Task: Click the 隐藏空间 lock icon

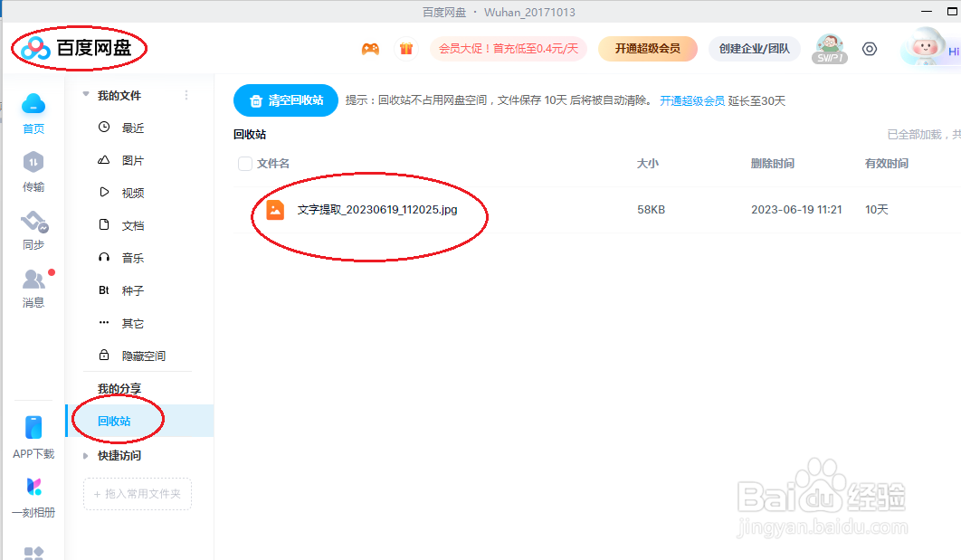Action: 104,355
